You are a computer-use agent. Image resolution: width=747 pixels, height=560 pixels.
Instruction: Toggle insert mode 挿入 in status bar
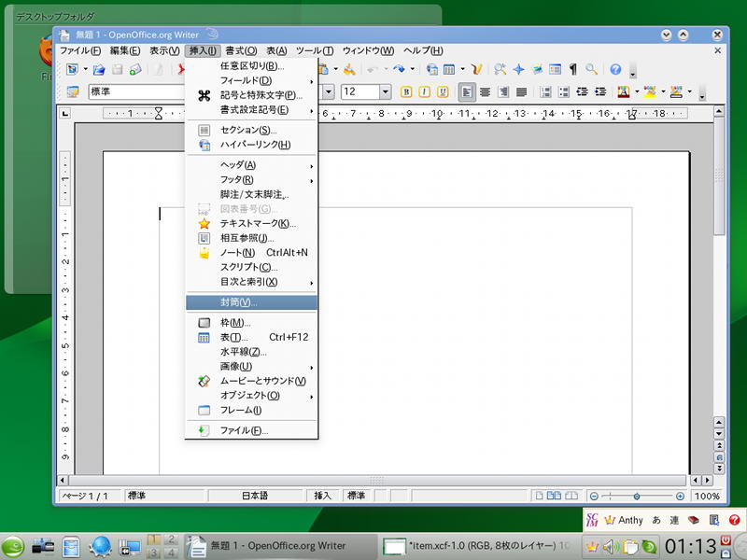point(322,496)
